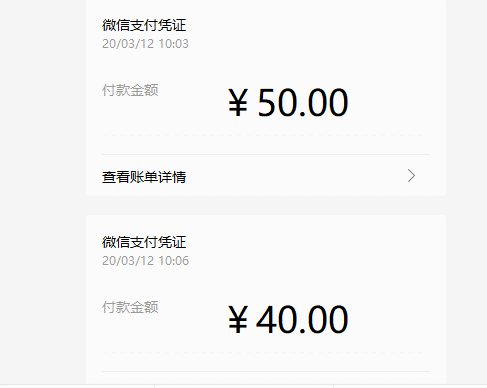Screen dimensions: 487x388
Task: Click the digits 40 in the second amount
Action: pyautogui.click(x=276, y=319)
